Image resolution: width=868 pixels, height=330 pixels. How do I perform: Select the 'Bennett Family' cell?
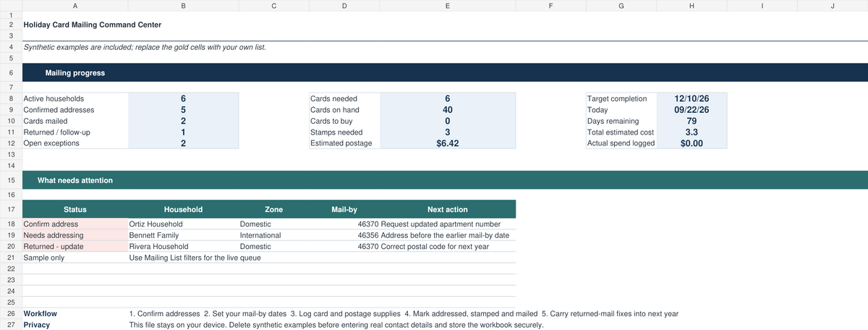(183, 236)
